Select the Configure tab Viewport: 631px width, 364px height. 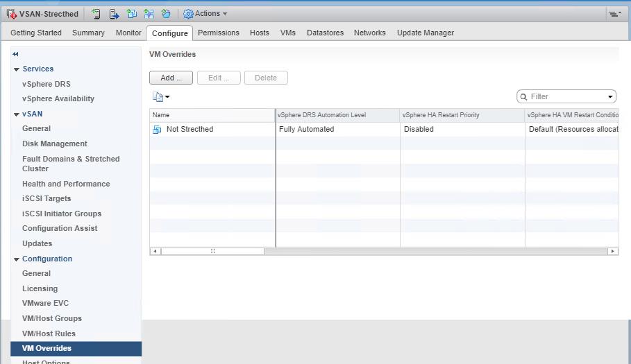tap(170, 33)
